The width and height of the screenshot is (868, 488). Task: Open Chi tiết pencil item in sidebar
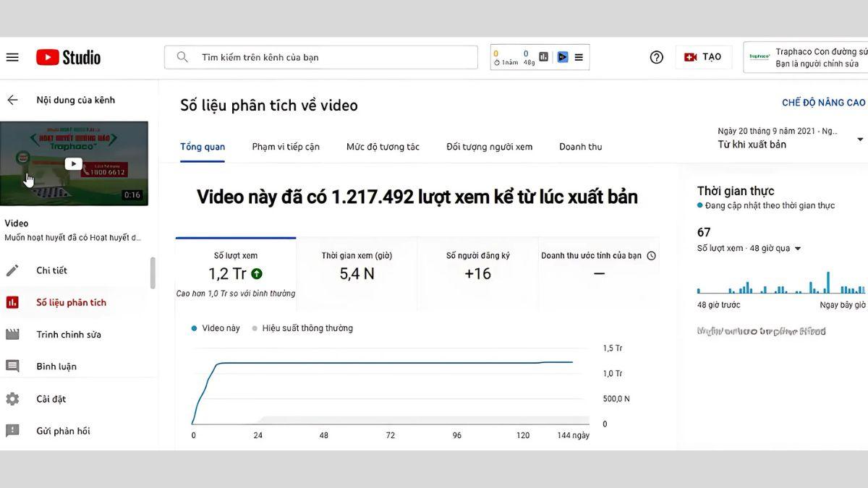51,270
